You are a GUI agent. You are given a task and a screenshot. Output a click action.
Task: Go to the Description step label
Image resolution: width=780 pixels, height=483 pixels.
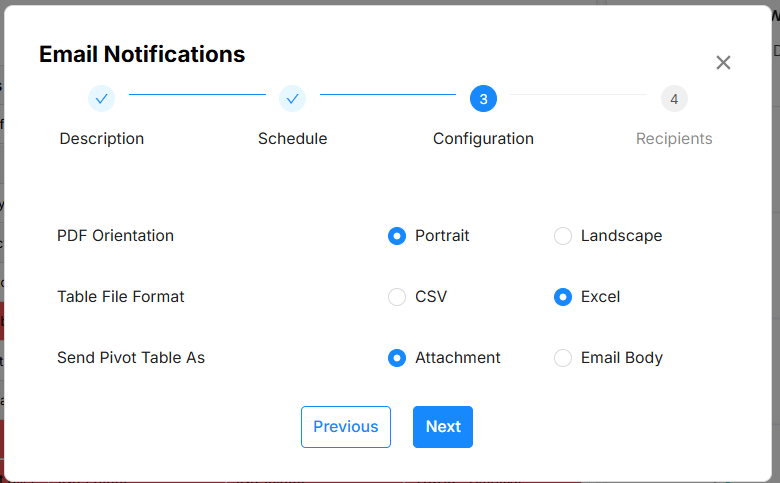point(101,139)
